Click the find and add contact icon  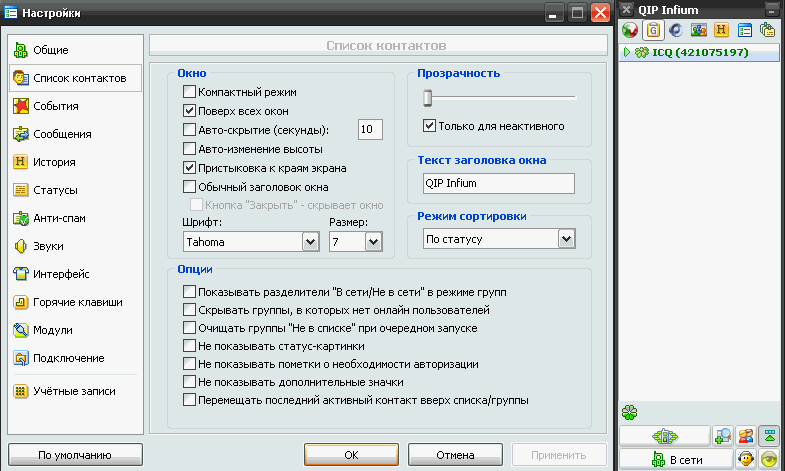pos(722,436)
